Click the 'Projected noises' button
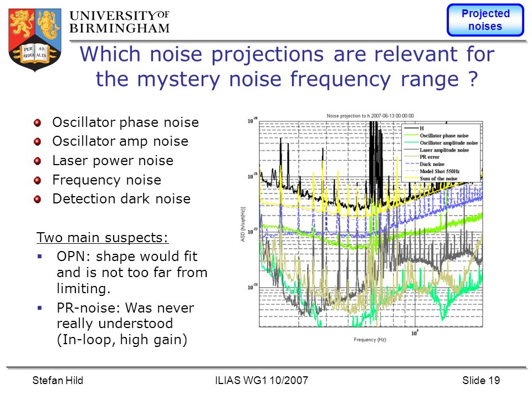The image size is (532, 399). (485, 20)
